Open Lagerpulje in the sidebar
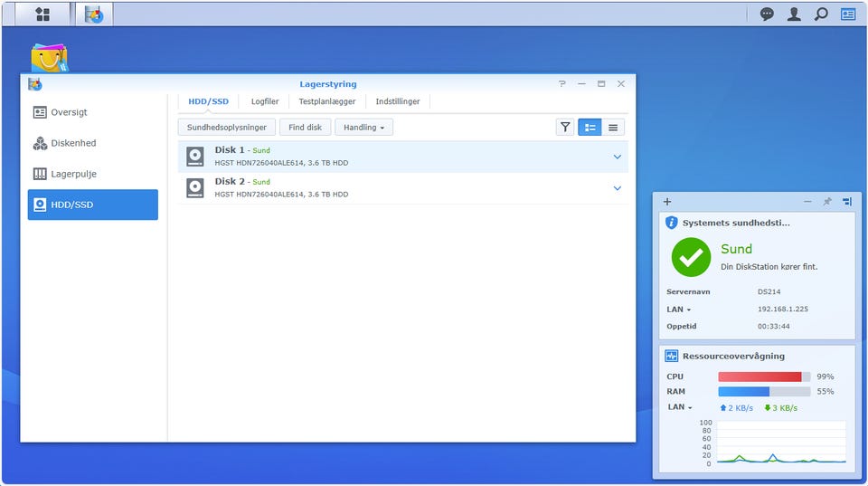The image size is (868, 486). coord(93,174)
